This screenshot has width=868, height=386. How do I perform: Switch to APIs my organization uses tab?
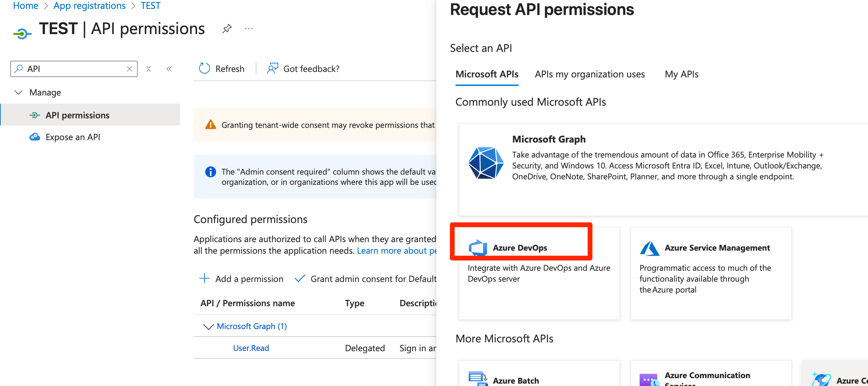tap(589, 74)
